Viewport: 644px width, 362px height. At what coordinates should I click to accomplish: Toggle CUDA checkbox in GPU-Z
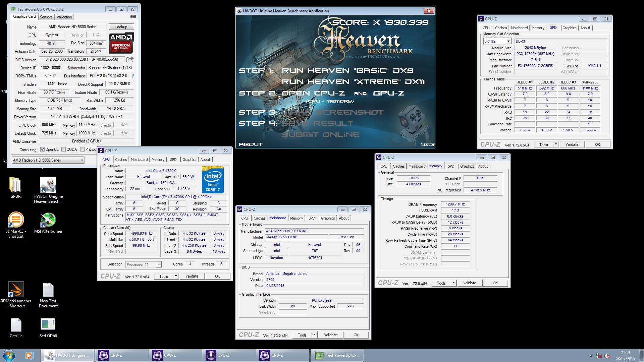point(63,149)
